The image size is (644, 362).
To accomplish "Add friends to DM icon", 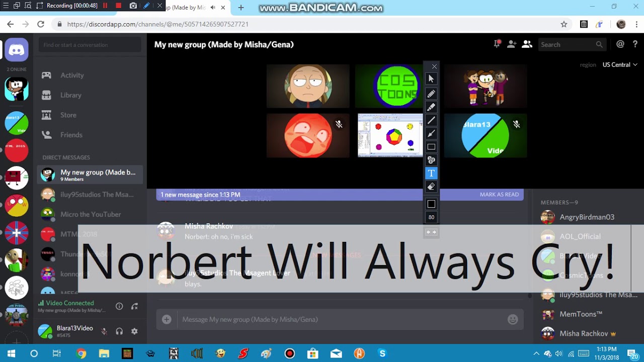I will tap(512, 44).
